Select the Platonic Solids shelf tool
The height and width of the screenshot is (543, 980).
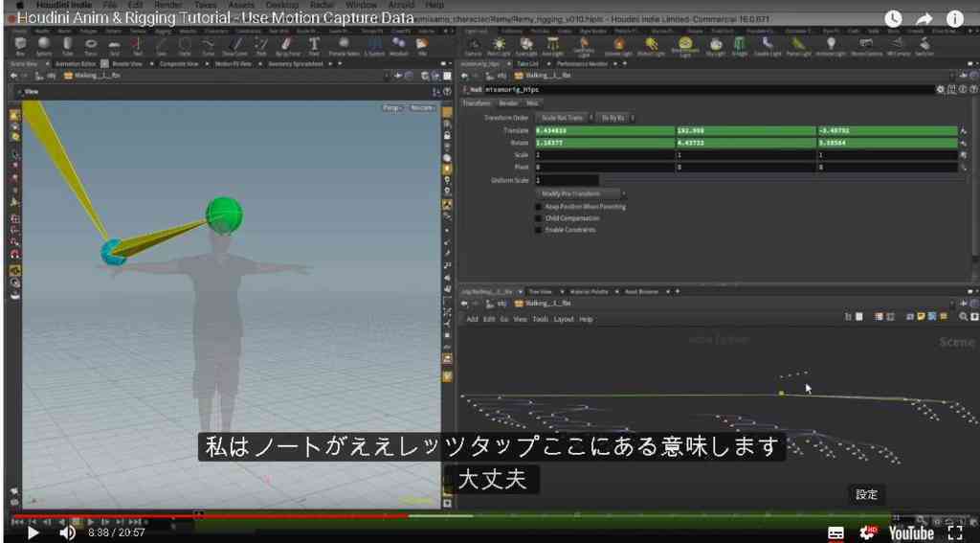click(344, 46)
